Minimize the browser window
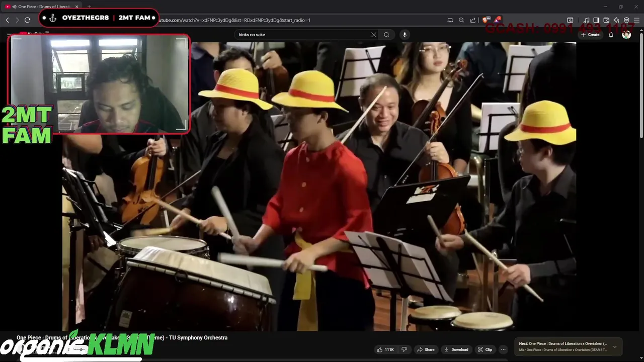Screen dimensions: 644x362 605,7
